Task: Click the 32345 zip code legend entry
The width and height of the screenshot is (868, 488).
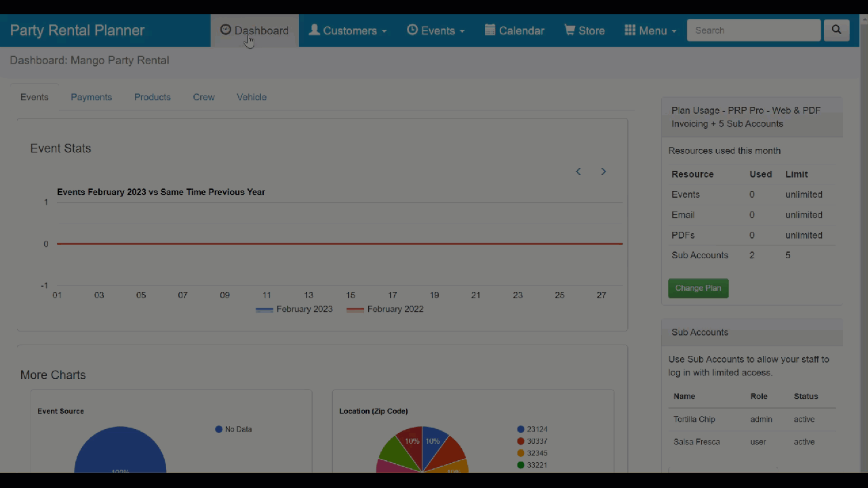Action: (x=532, y=453)
